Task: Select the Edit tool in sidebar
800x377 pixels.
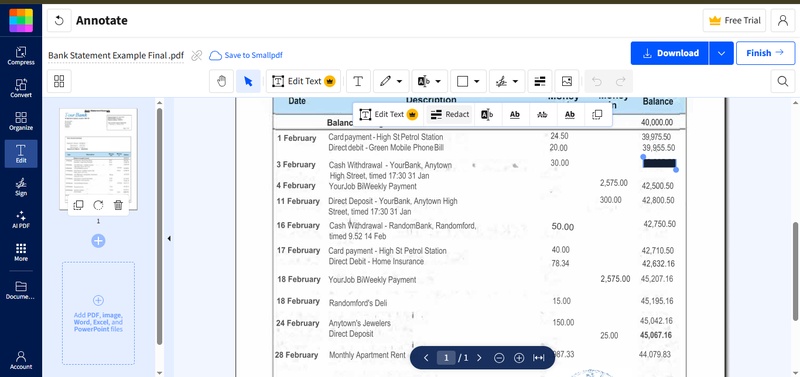Action: coord(21,154)
